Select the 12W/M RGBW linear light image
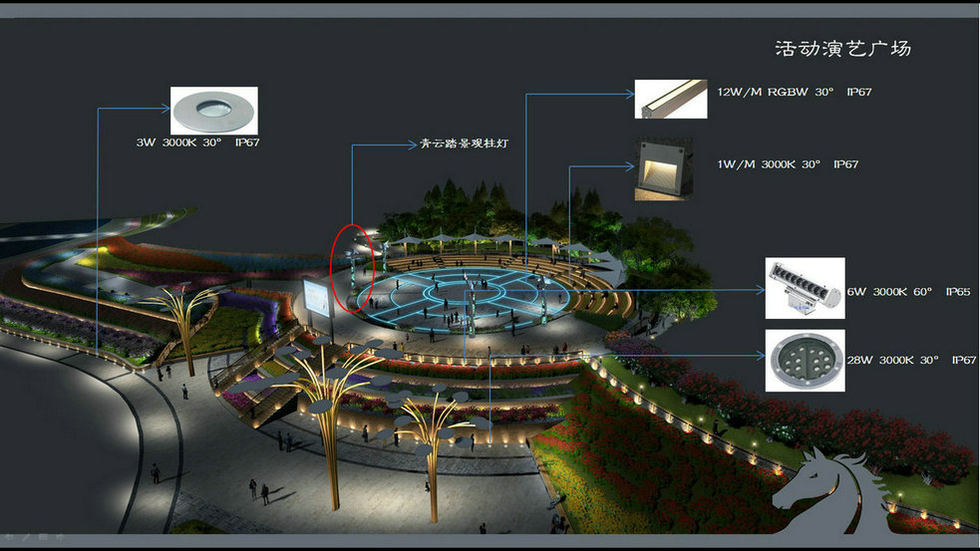This screenshot has height=551, width=980. (x=671, y=99)
